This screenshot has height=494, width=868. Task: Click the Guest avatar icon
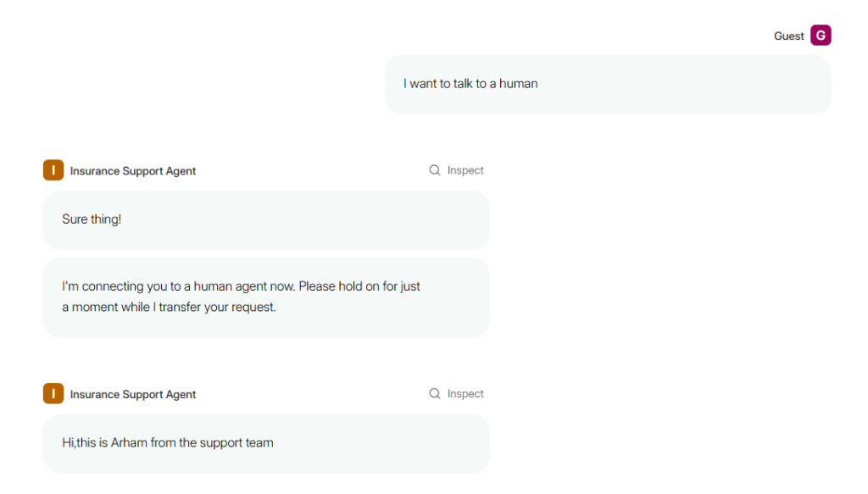click(x=821, y=36)
